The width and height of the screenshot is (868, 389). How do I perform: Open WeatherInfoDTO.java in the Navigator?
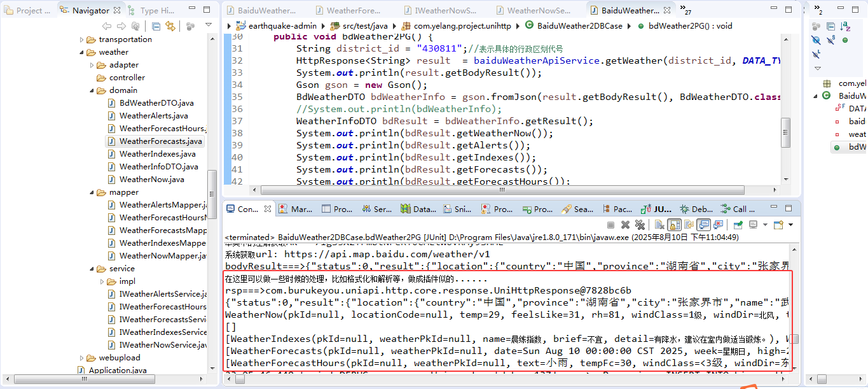point(158,167)
